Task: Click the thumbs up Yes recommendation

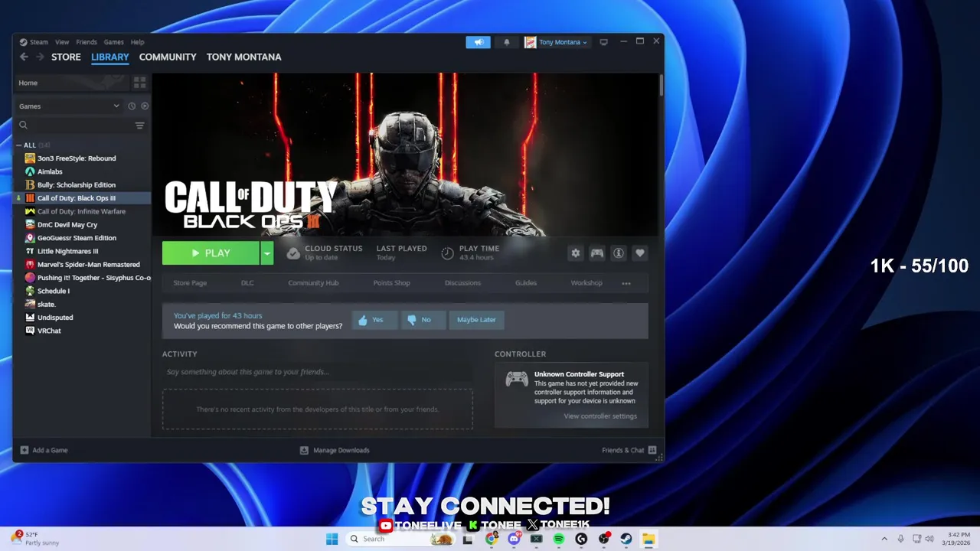Action: click(374, 320)
